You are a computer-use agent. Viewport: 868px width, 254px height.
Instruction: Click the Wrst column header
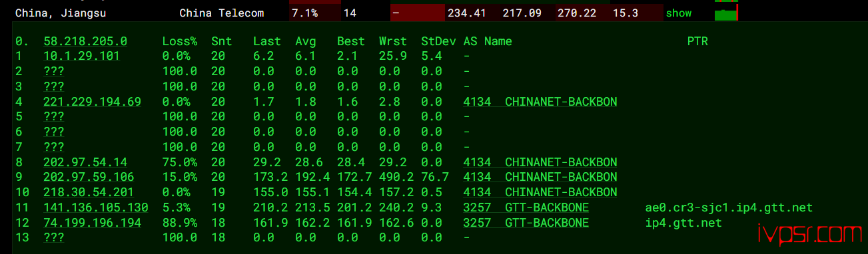tap(393, 41)
